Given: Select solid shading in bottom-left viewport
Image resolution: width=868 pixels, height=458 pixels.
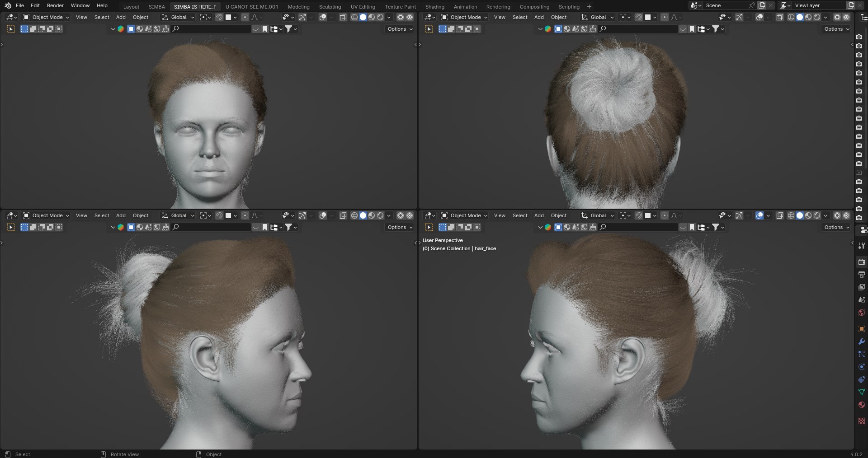Looking at the screenshot, I should pyautogui.click(x=363, y=215).
